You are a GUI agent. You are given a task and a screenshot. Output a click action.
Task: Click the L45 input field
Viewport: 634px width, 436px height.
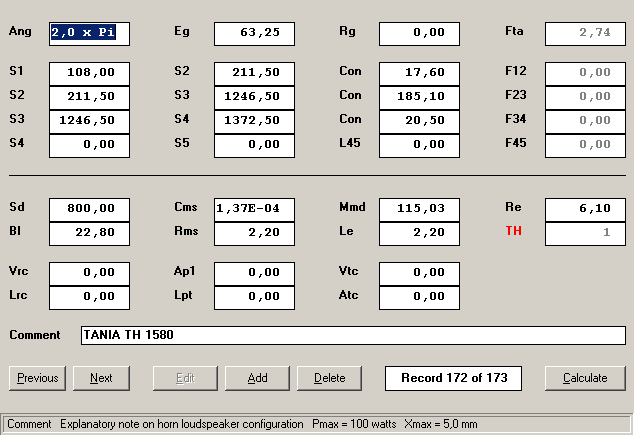coord(419,146)
